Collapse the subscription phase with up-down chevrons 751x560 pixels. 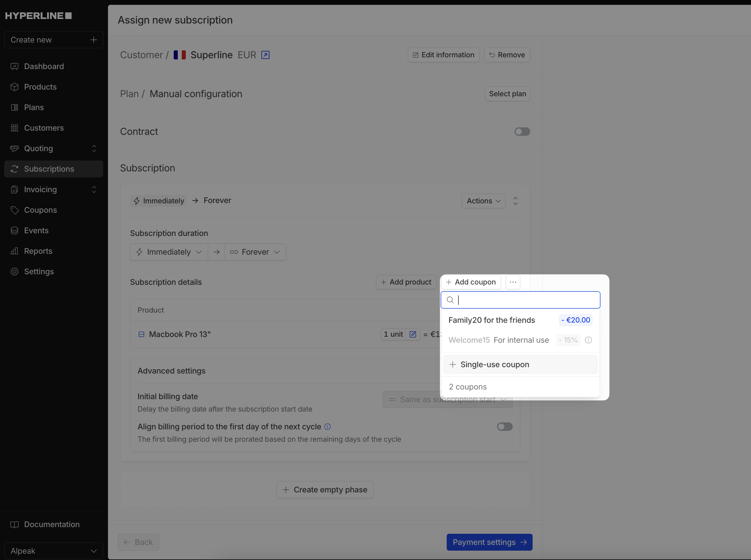coord(515,201)
